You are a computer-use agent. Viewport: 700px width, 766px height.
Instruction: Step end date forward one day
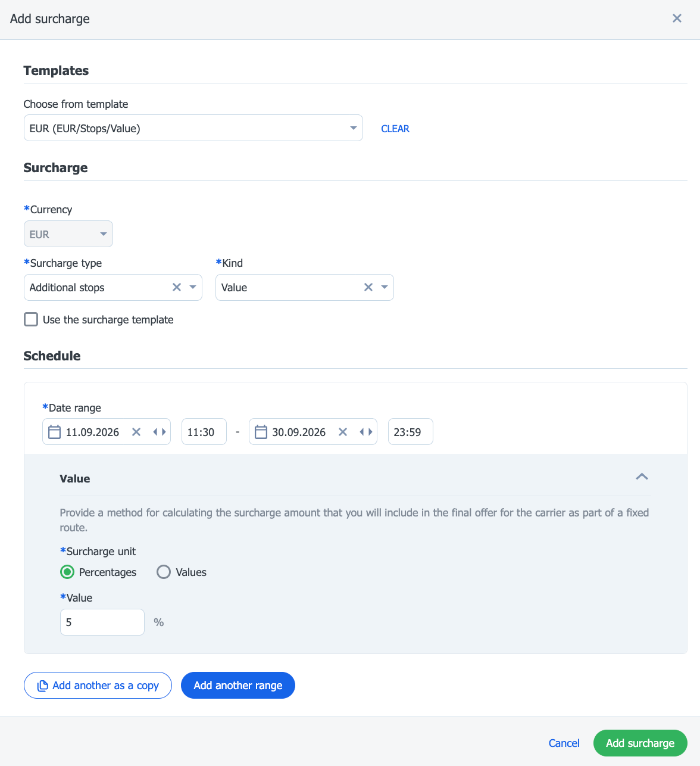coord(370,432)
